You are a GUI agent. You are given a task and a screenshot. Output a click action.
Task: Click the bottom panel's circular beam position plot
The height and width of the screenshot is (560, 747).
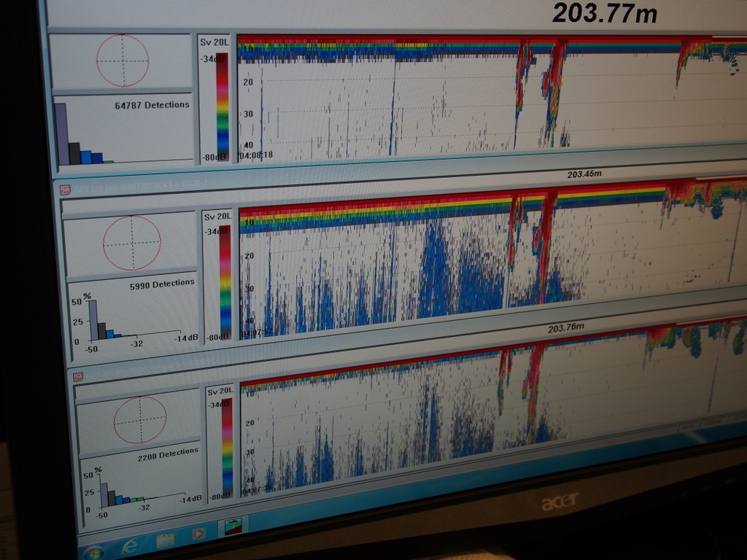tap(140, 419)
